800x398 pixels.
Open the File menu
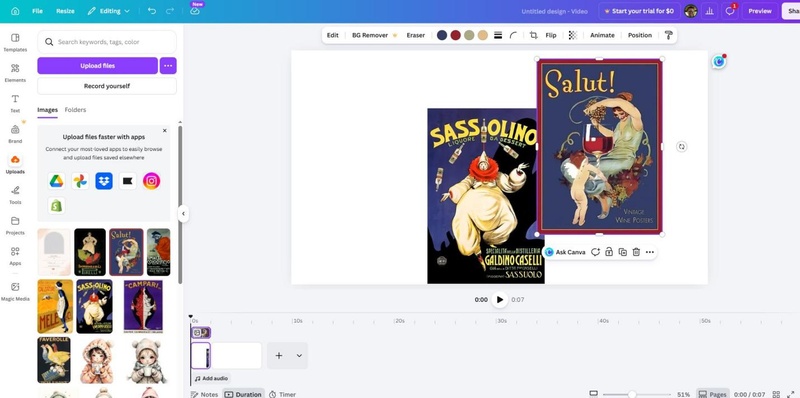[37, 11]
